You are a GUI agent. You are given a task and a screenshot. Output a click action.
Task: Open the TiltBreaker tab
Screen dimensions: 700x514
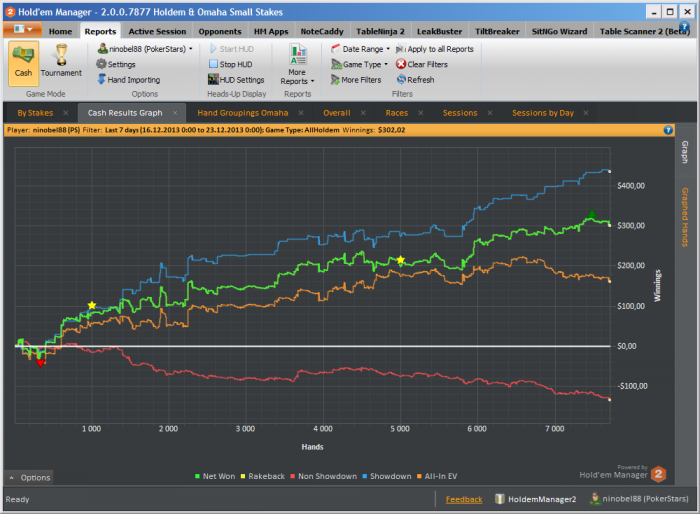(497, 31)
